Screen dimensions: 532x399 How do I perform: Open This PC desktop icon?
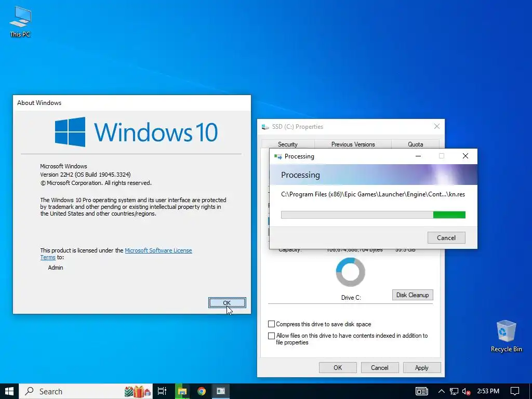tap(20, 21)
